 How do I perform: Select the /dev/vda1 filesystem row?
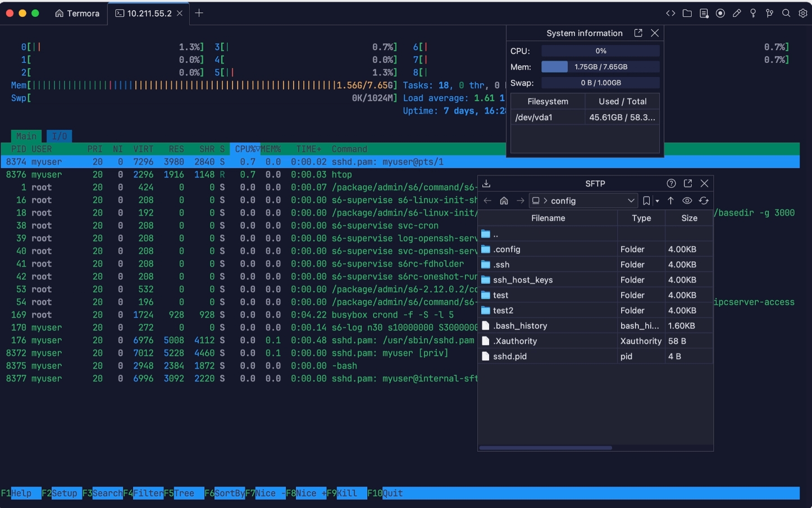(585, 117)
